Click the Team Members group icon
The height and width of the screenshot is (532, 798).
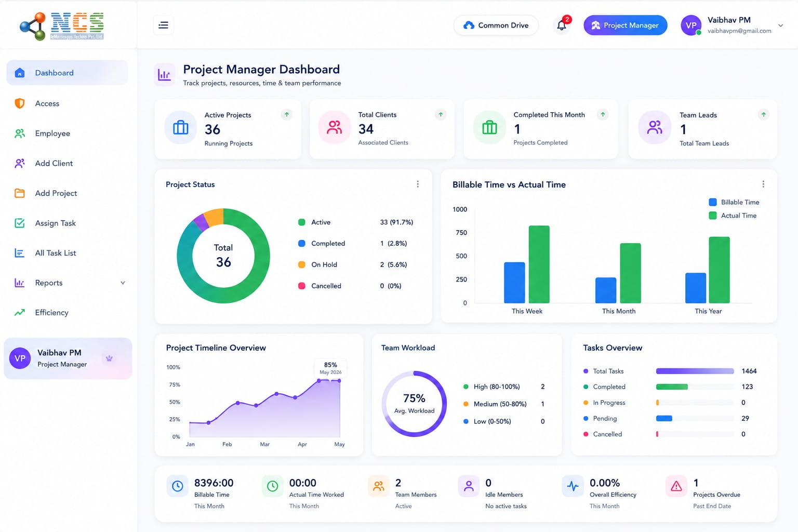click(x=378, y=486)
